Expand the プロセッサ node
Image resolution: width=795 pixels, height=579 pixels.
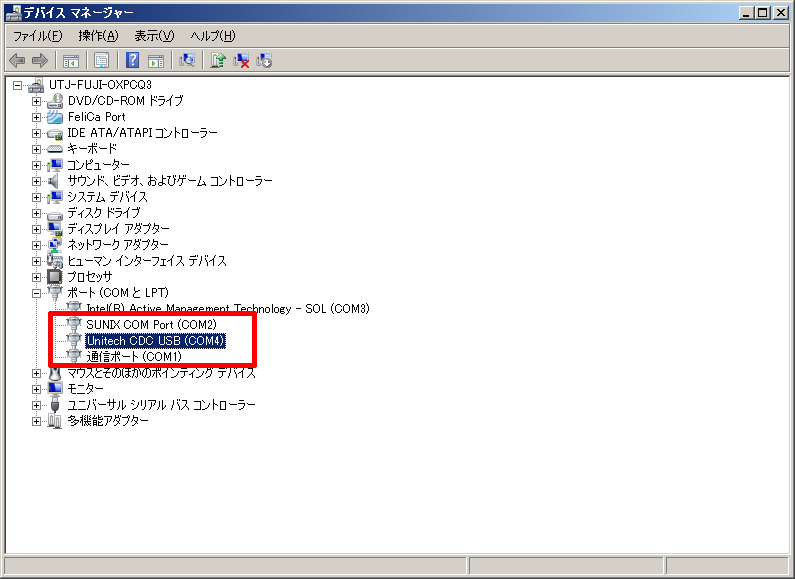tap(37, 277)
